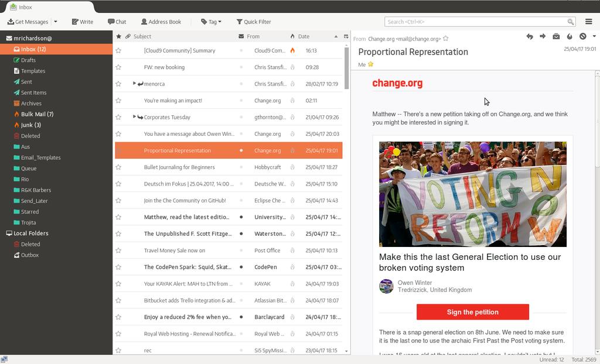600x364 pixels.
Task: Expand the 'menorca' message thread
Action: point(134,84)
